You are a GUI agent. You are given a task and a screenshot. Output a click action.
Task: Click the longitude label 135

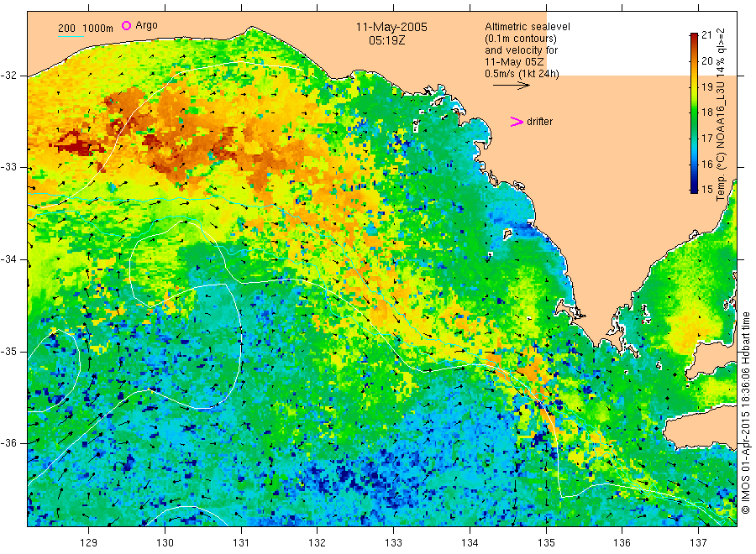point(546,543)
